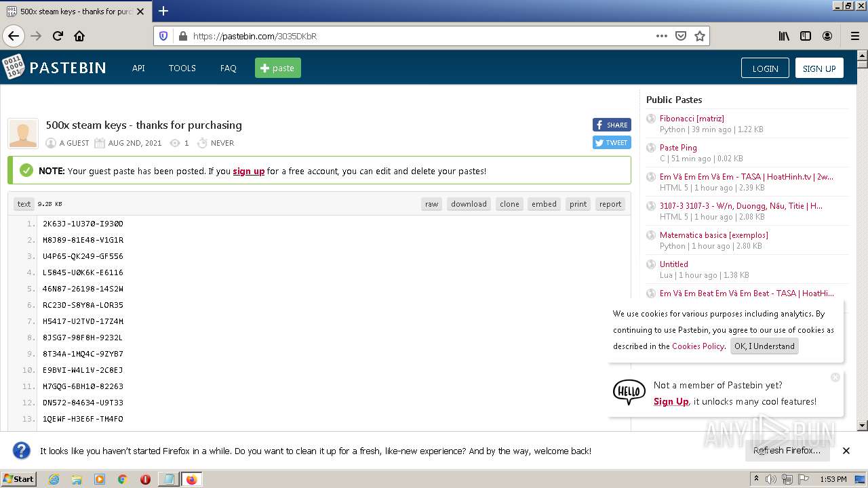Click the hello speech bubble icon
868x488 pixels.
pos(629,392)
